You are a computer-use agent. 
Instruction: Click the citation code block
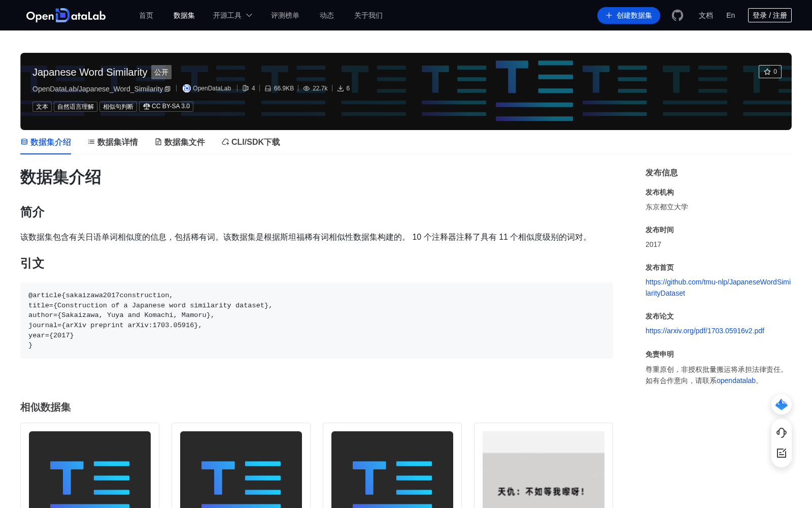(x=317, y=321)
